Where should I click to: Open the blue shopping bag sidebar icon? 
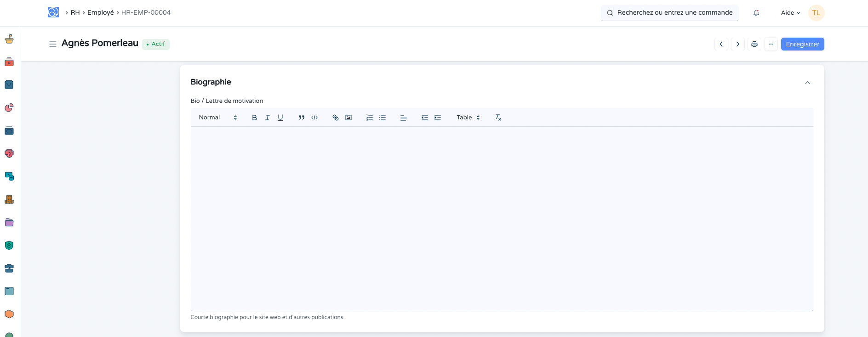pyautogui.click(x=9, y=84)
